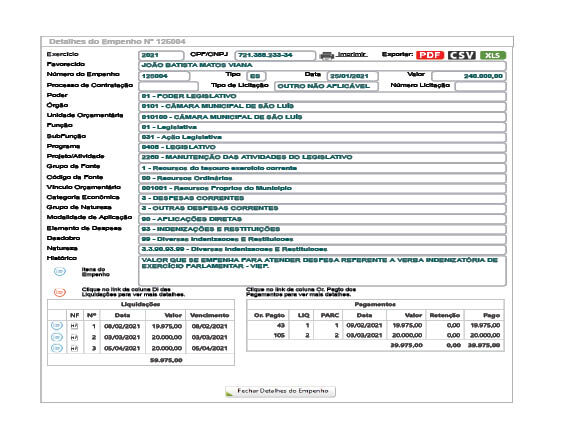This screenshot has width=567, height=425.
Task: Click the printer icon next to Imprimir
Action: click(x=327, y=56)
